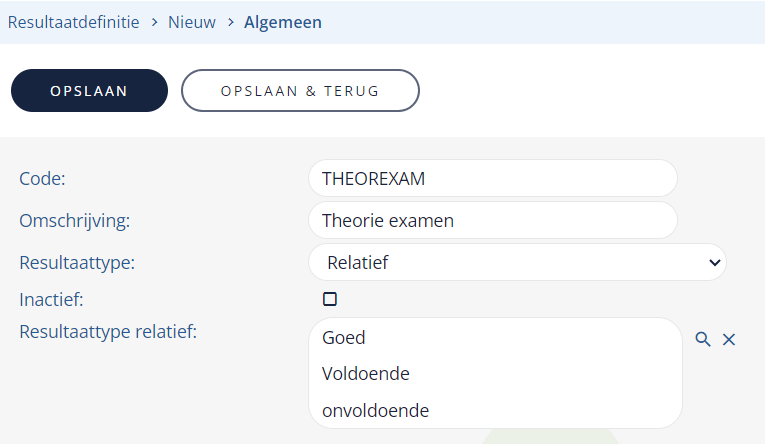The height and width of the screenshot is (444, 765).
Task: Click the Resultaattype relatief label
Action: click(x=108, y=332)
